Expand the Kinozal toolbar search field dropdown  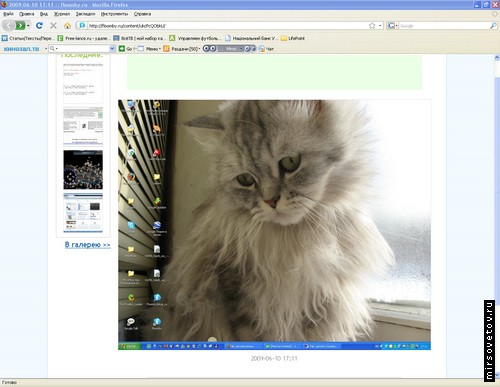(112, 49)
